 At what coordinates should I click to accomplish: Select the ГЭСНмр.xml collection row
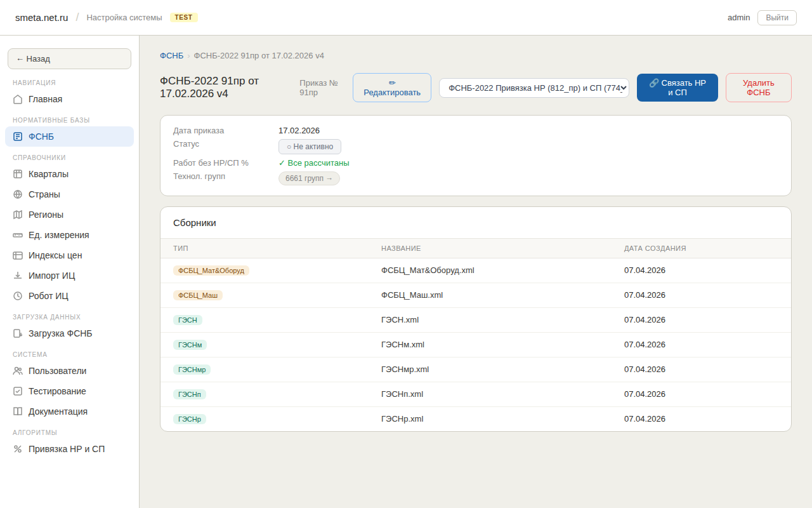point(405,370)
